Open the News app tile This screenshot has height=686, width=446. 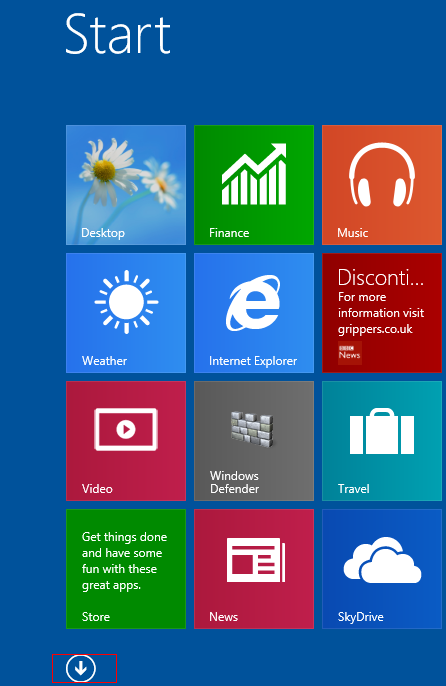[254, 569]
